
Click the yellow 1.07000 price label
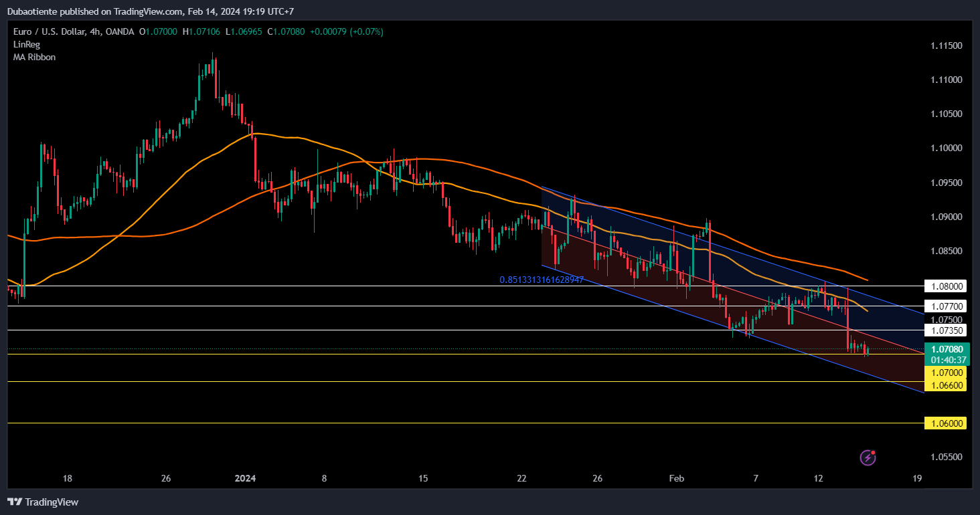tap(946, 373)
